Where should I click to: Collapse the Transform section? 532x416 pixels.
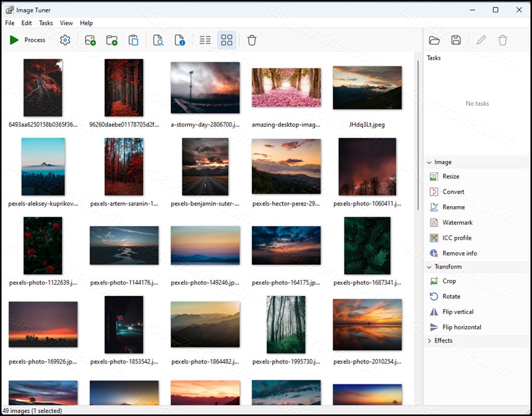(429, 267)
